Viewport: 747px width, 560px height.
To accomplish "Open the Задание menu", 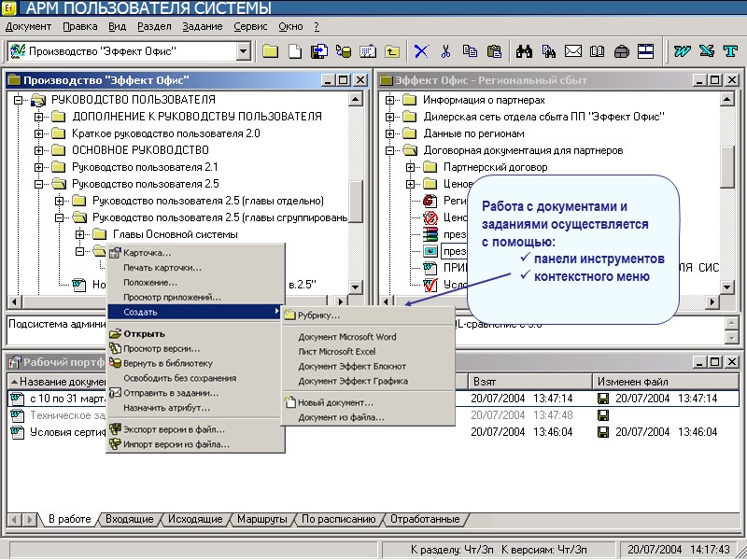I will click(203, 27).
